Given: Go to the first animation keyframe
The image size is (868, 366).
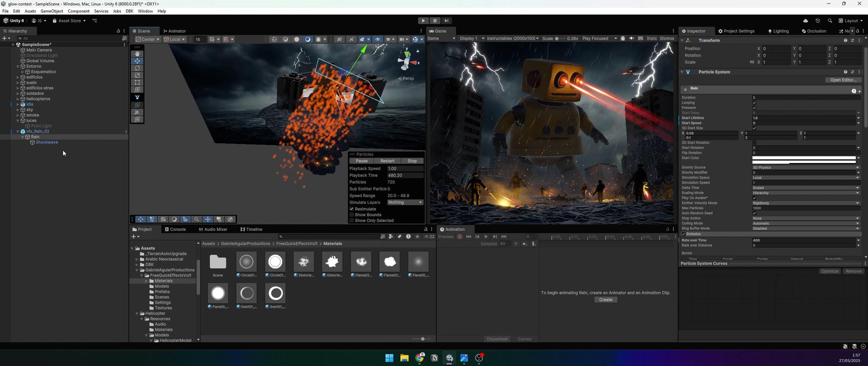Looking at the screenshot, I should click(469, 237).
